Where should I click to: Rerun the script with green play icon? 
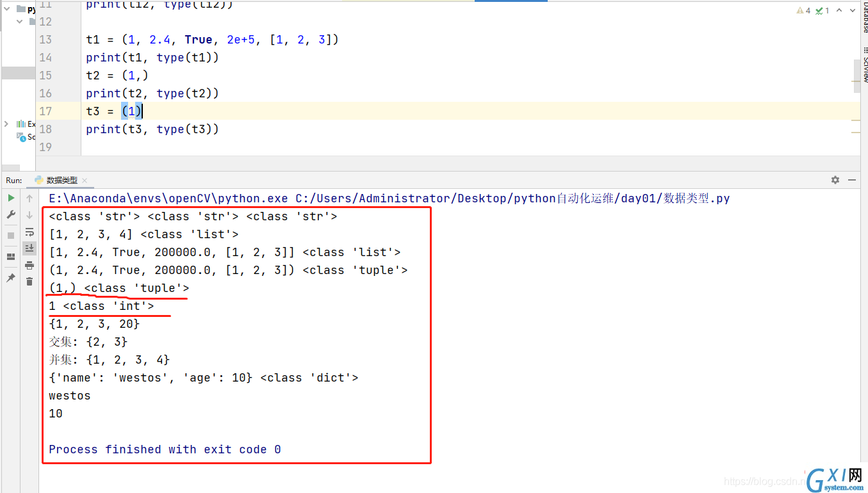point(11,198)
